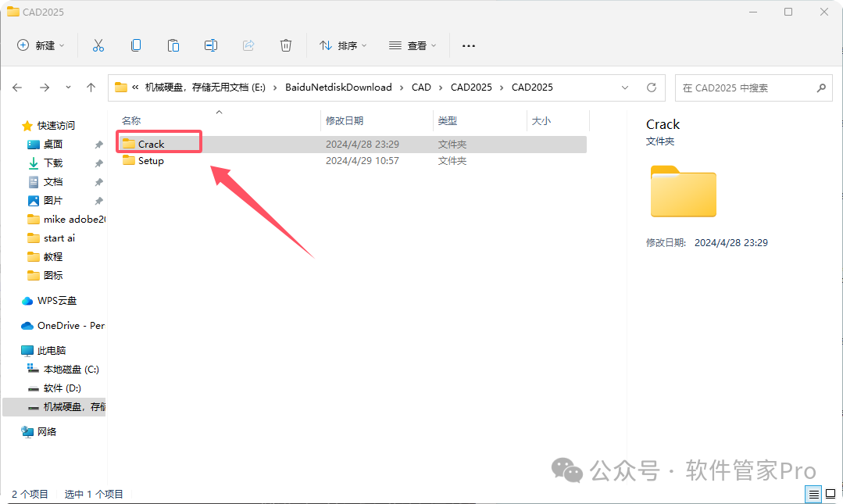Expand the recent locations chevron
843x504 pixels.
68,88
